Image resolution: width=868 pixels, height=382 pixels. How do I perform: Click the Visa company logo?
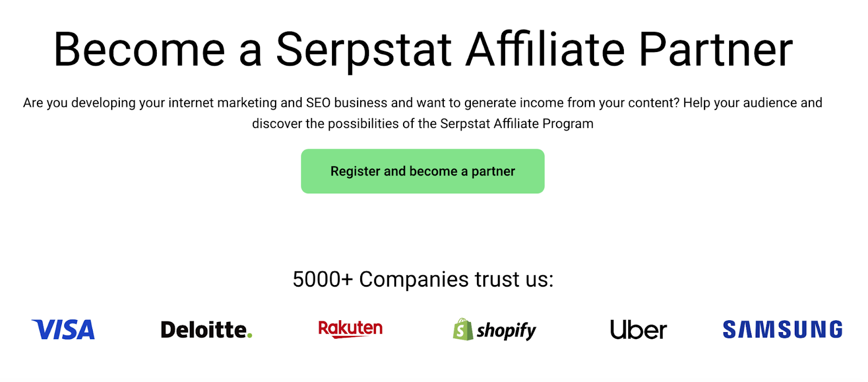click(63, 329)
